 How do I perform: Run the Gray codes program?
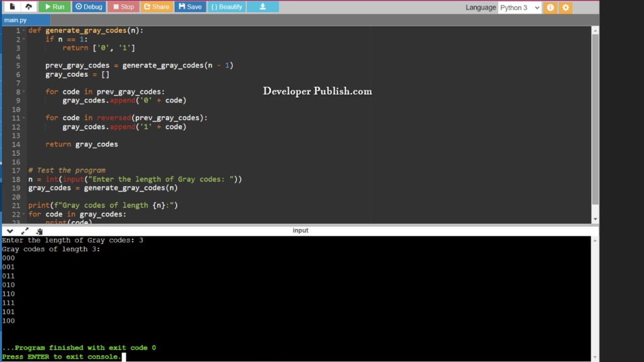54,6
